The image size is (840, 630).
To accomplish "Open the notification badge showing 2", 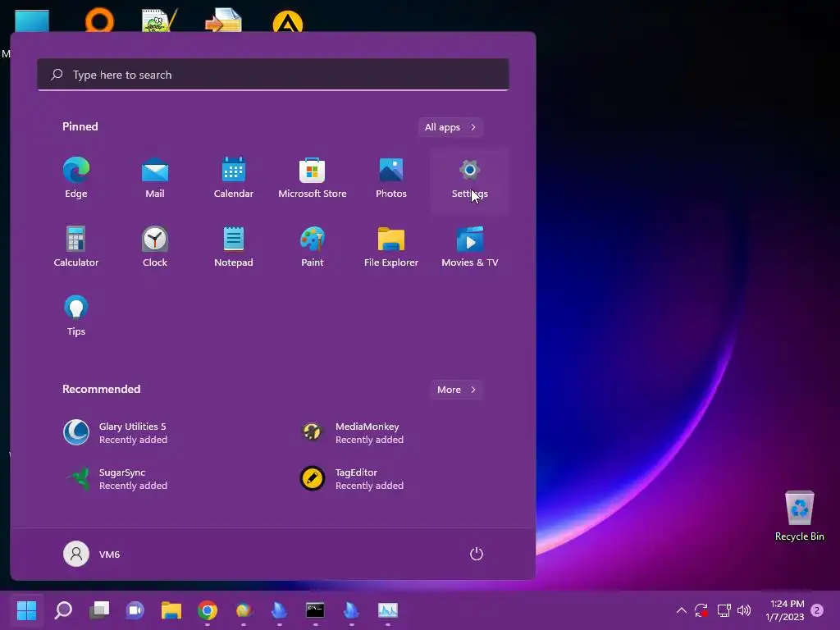I will coord(817,610).
